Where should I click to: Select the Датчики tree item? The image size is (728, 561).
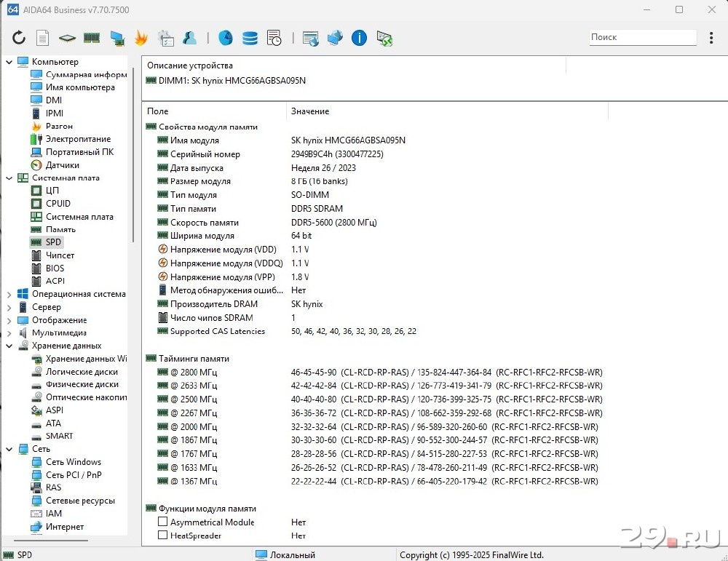(62, 165)
